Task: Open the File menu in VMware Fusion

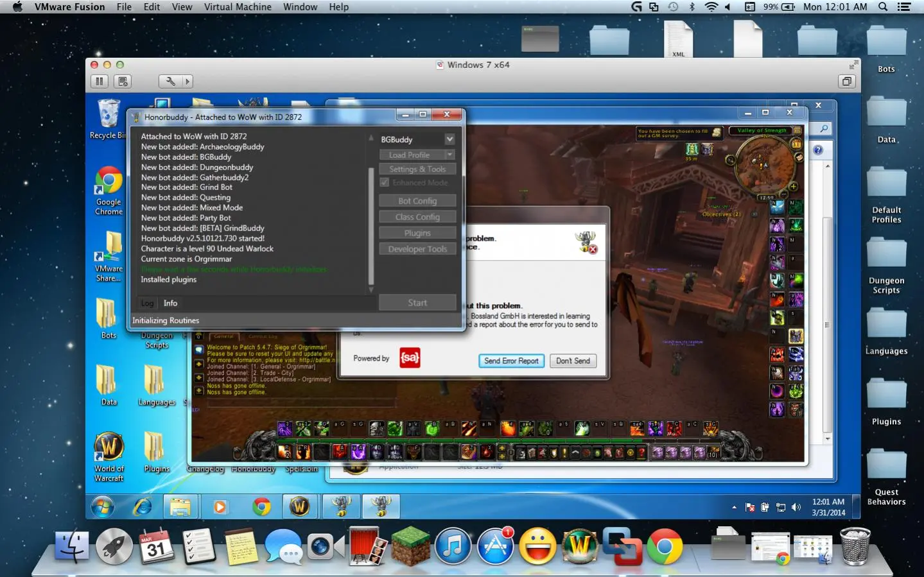Action: [124, 6]
